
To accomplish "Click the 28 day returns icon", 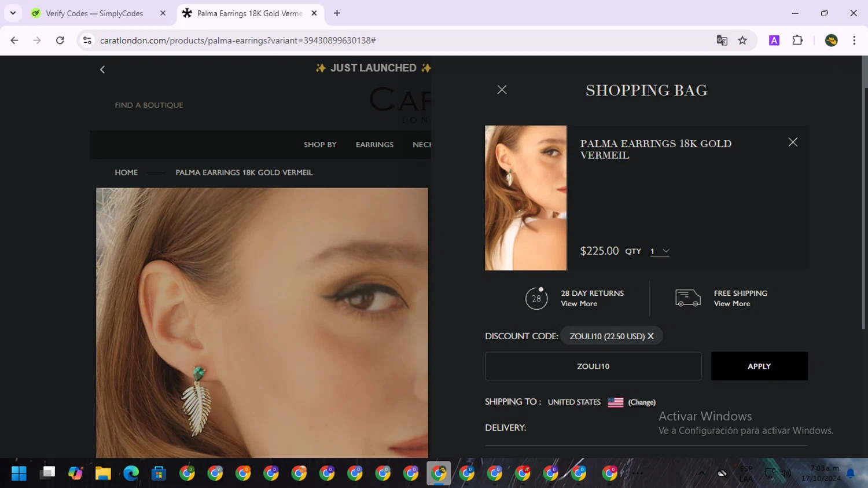I will pyautogui.click(x=536, y=298).
